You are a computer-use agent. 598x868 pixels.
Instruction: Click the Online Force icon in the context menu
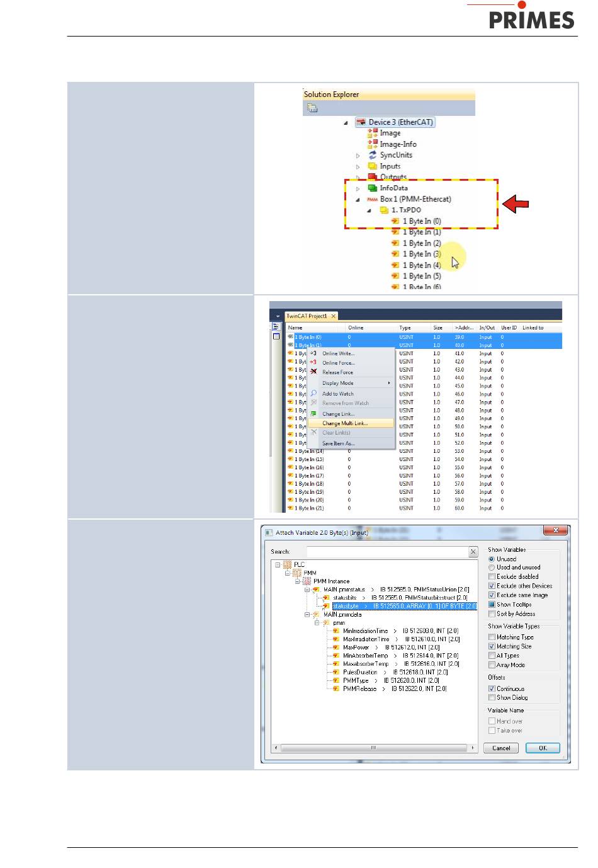point(313,362)
